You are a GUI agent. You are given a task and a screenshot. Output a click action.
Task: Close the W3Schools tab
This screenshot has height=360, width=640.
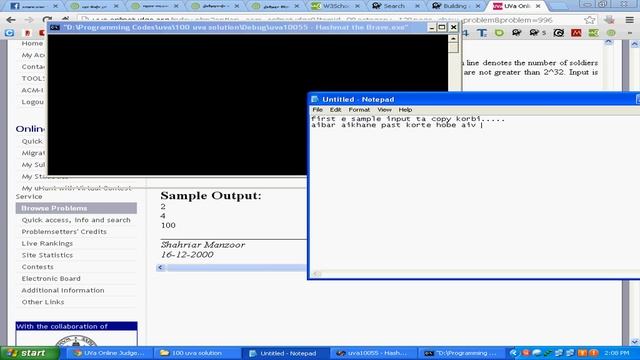pyautogui.click(x=357, y=6)
